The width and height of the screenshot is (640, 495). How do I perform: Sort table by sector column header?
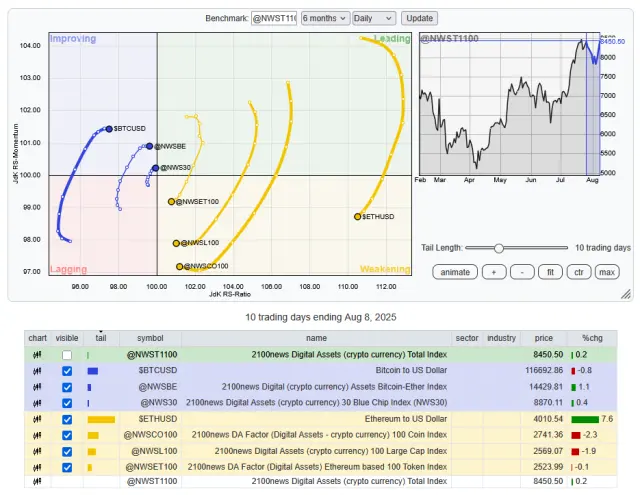(x=467, y=338)
